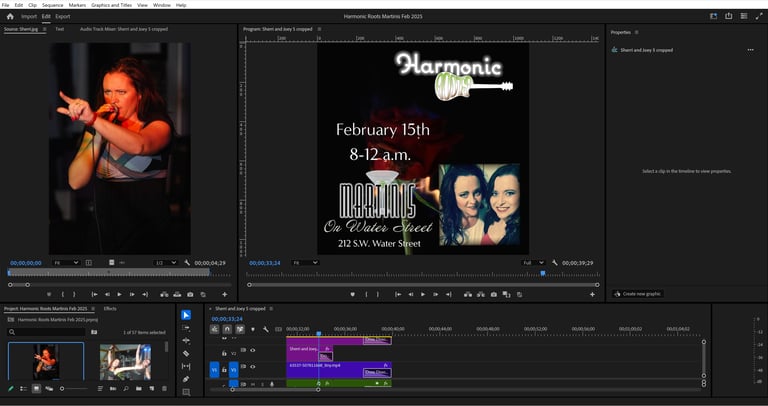Open Source Monitor zoom level Fit dropdown
This screenshot has width=768, height=406.
pyautogui.click(x=66, y=263)
